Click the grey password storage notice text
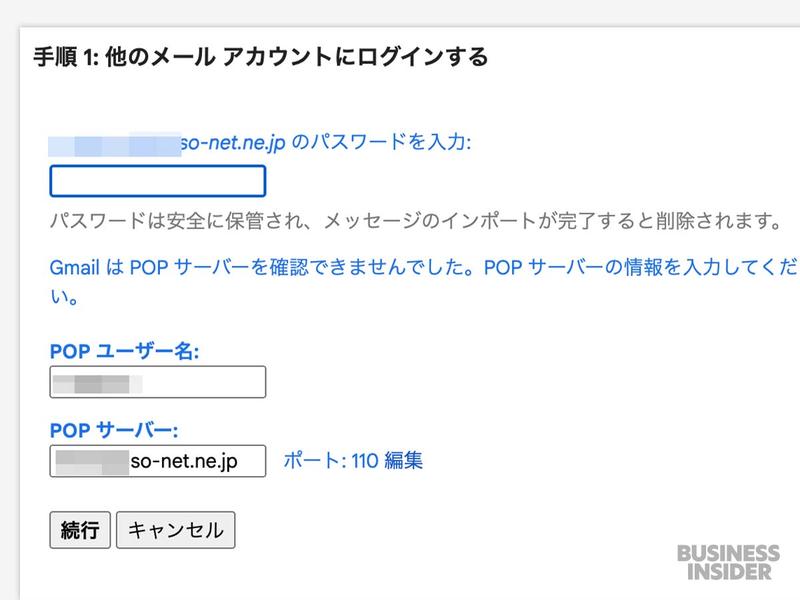The image size is (800, 600). [x=416, y=221]
